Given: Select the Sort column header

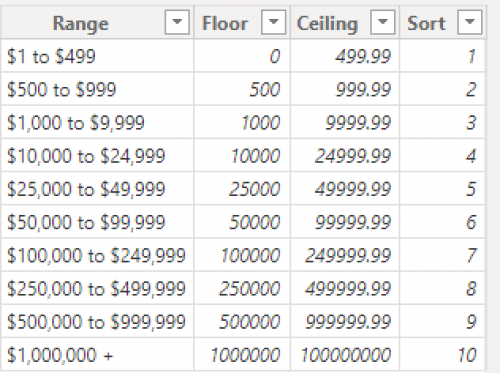Looking at the screenshot, I should coord(443,22).
